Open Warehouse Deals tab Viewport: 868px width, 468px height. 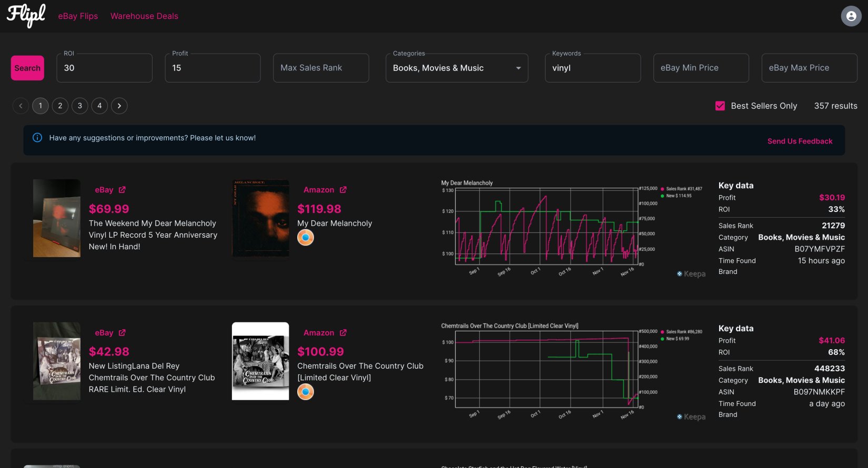144,16
